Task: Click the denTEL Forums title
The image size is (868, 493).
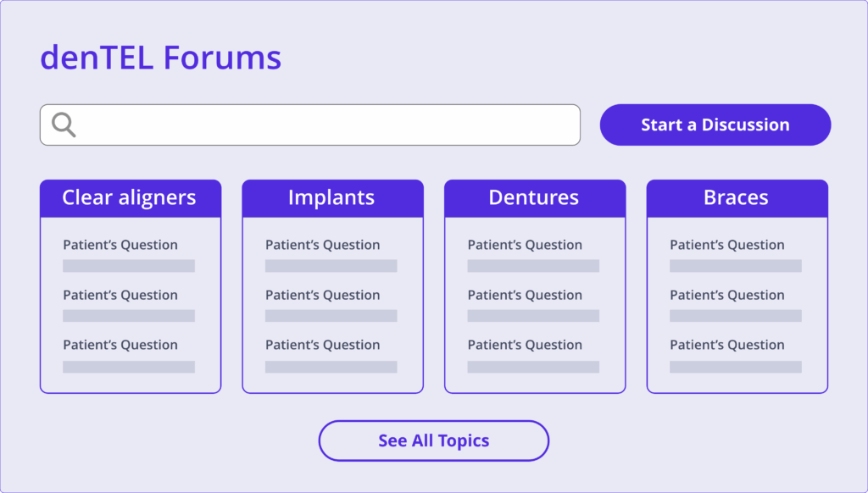Action: (161, 57)
